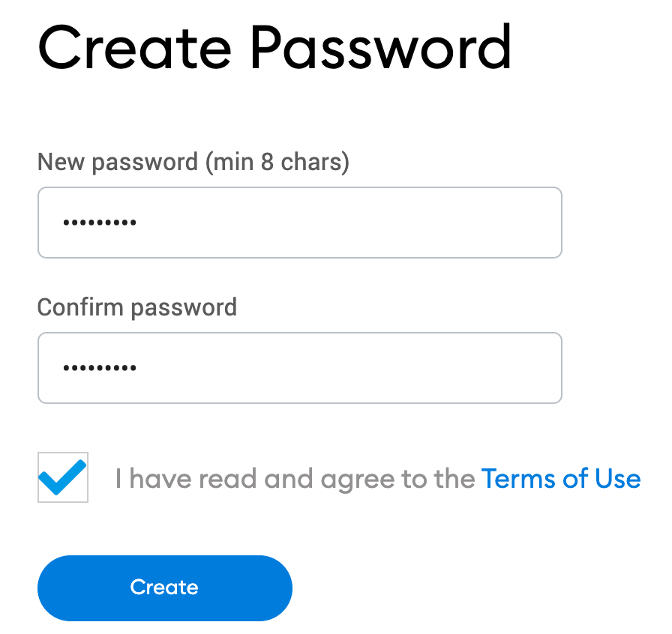Open the Terms of Use link

pos(561,478)
